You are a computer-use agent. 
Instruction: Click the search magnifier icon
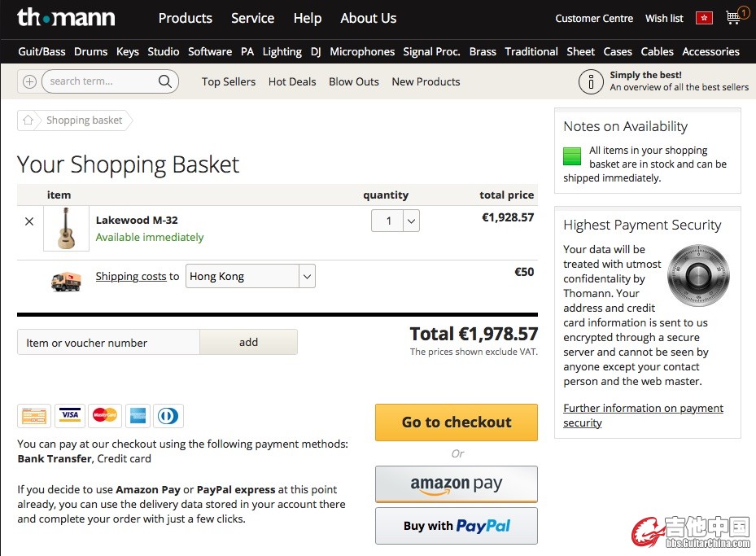click(165, 81)
